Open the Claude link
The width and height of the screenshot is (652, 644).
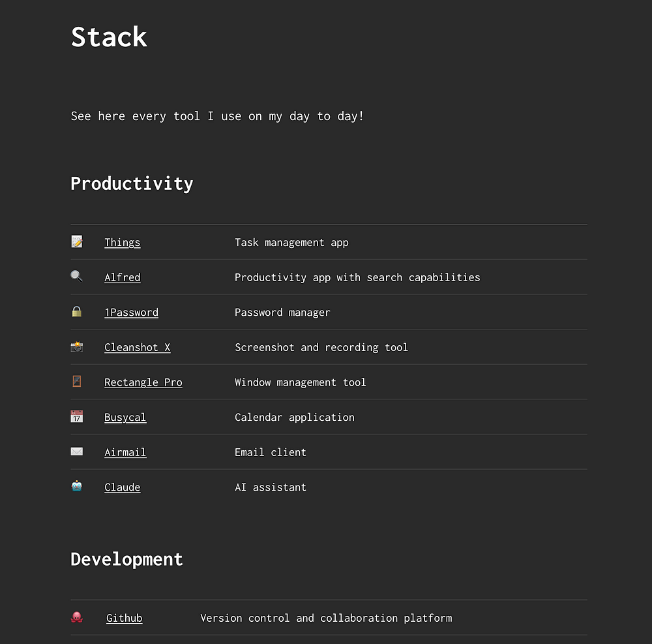[122, 487]
